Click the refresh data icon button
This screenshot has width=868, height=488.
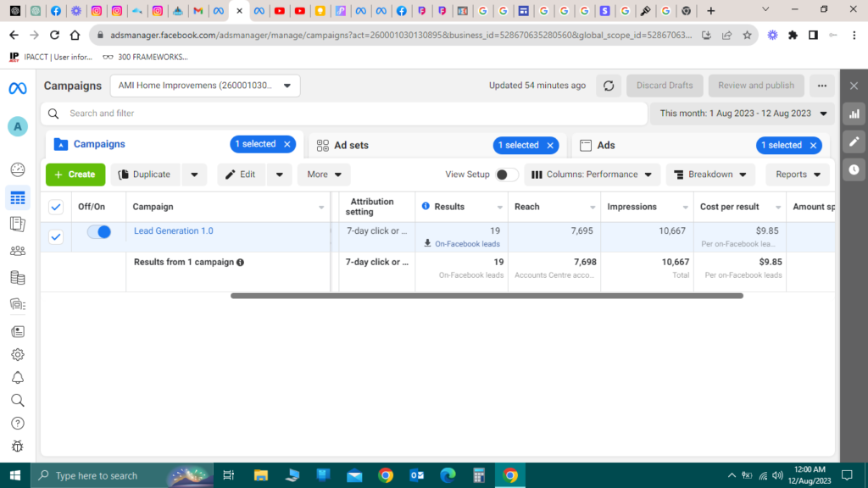click(608, 86)
